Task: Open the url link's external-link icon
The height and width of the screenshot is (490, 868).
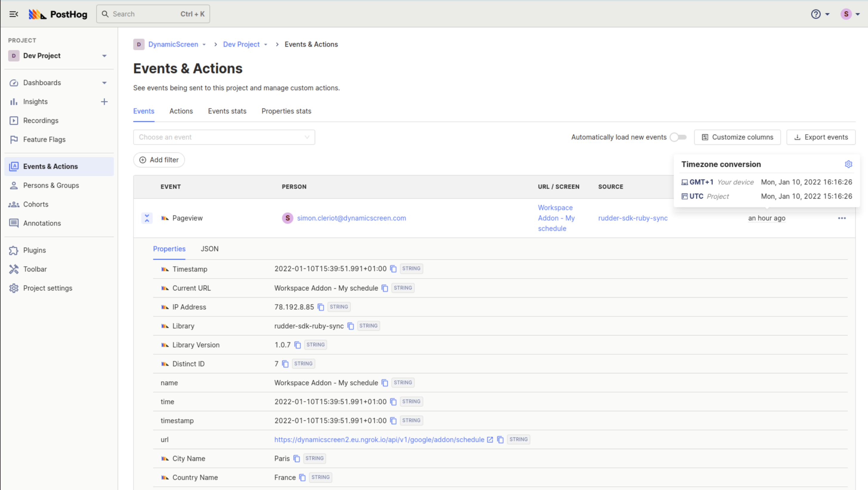Action: tap(490, 440)
